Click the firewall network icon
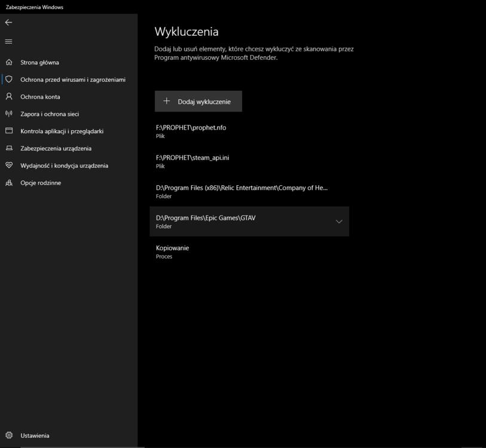The height and width of the screenshot is (448, 486). [x=8, y=113]
